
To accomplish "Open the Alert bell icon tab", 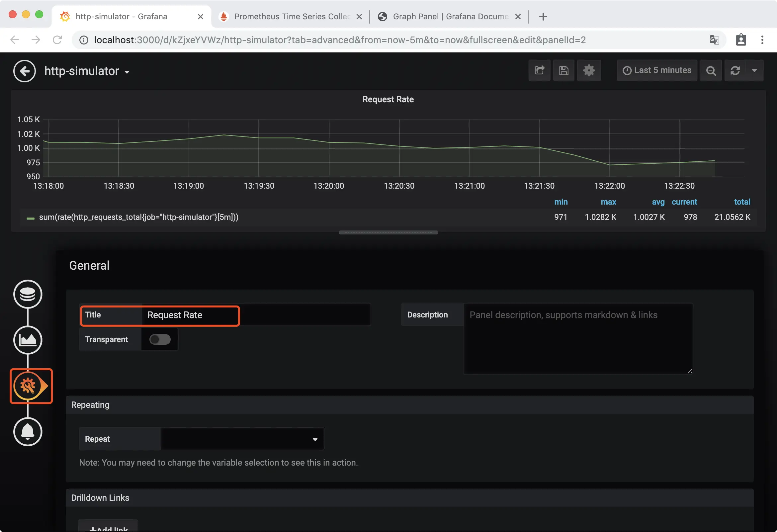I will pos(28,432).
